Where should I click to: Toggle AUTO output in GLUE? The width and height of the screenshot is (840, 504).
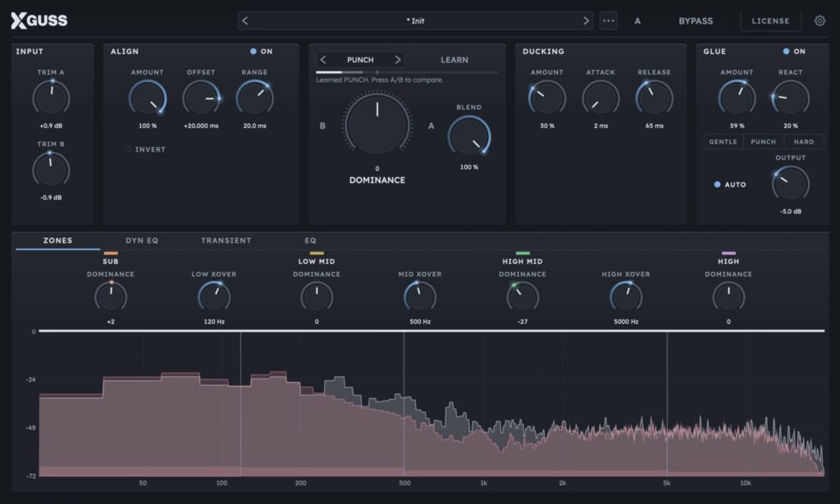point(729,184)
